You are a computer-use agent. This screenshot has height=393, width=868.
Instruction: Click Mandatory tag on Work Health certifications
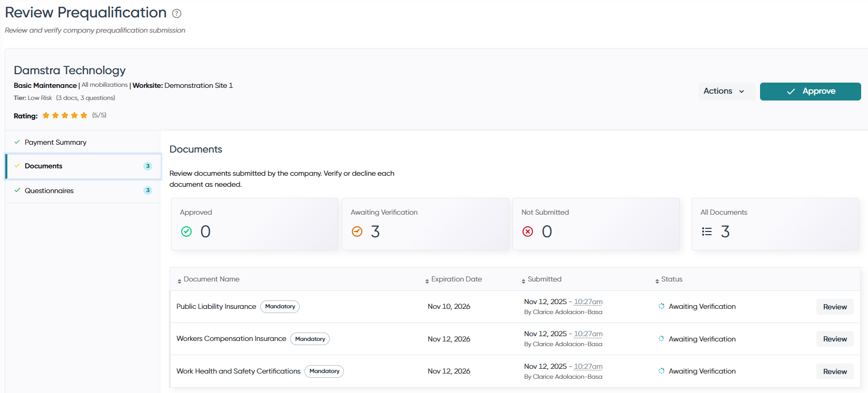pos(324,371)
